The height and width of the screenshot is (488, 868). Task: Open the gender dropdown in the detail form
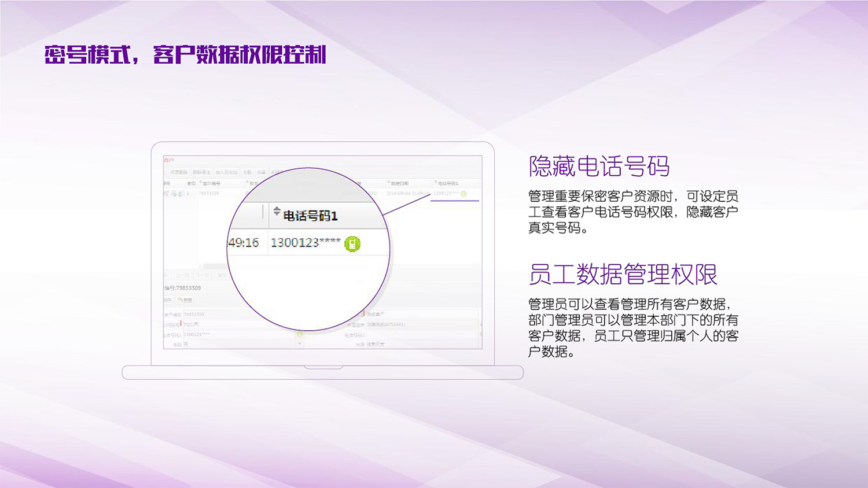[299, 343]
